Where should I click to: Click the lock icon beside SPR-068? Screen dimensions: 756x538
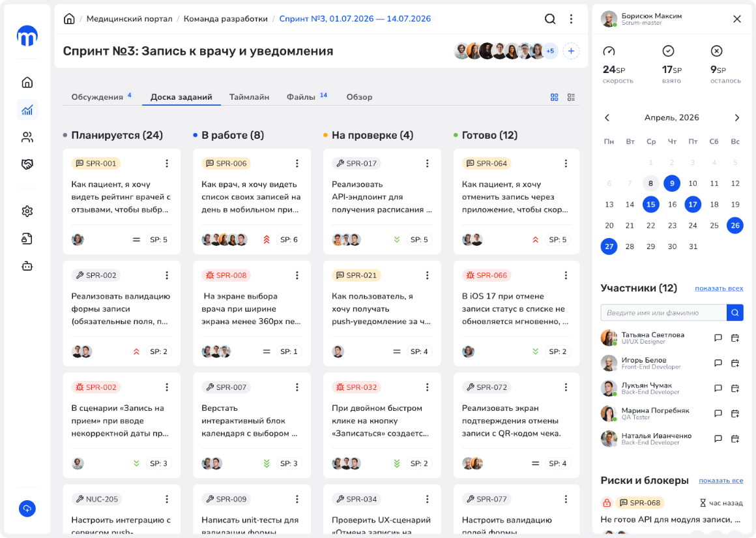[607, 503]
